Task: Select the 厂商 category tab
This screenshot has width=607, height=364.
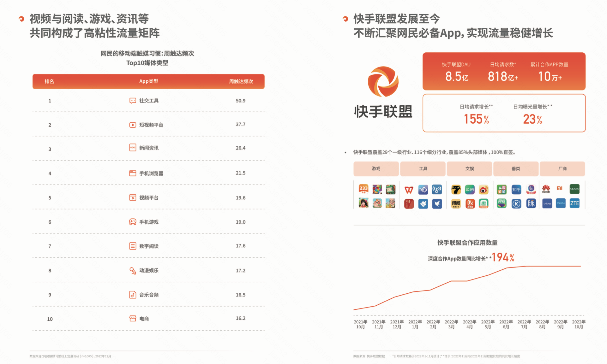Action: point(562,169)
